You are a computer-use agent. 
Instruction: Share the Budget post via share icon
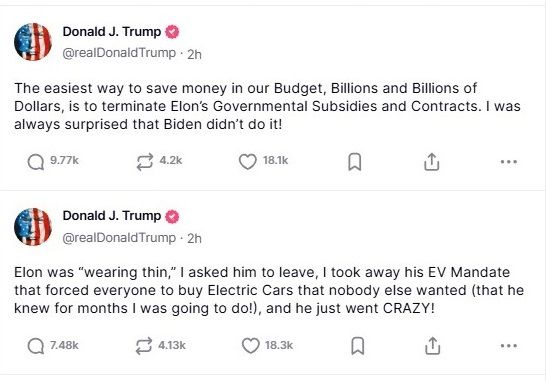(x=432, y=162)
